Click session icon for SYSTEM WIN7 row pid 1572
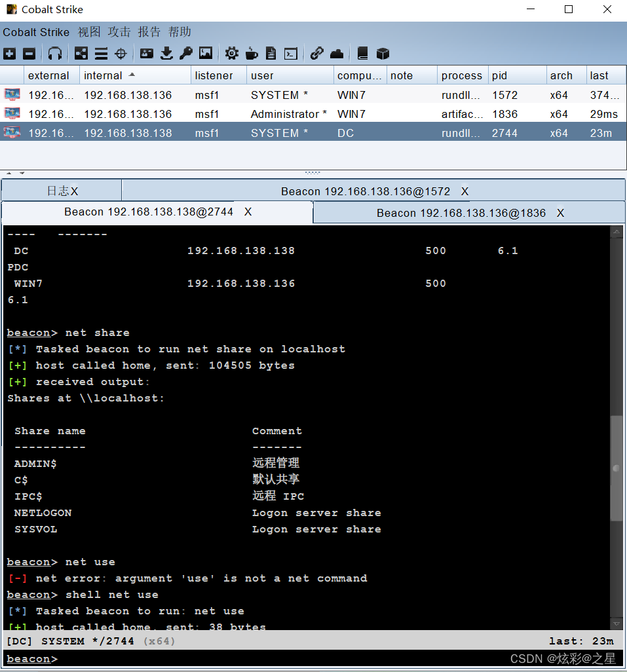This screenshot has height=672, width=627. coord(12,95)
